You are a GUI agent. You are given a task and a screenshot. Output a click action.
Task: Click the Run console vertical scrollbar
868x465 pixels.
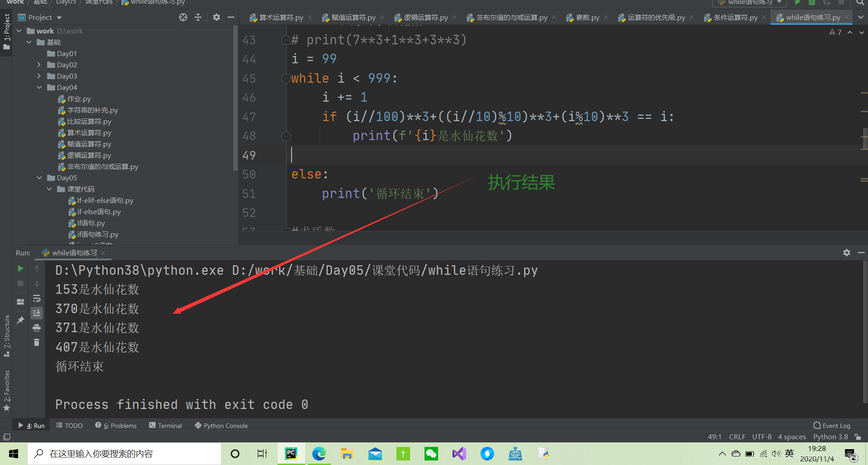pos(865,332)
